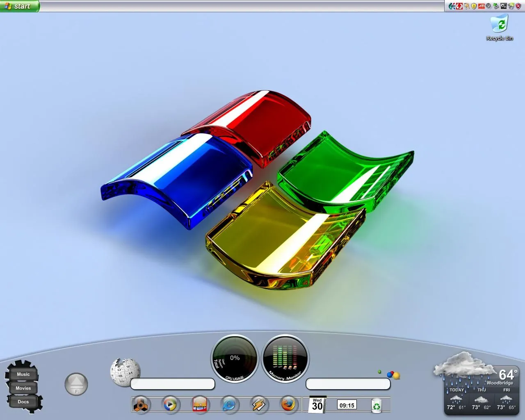Open the Movies folder shortcut

tap(23, 388)
